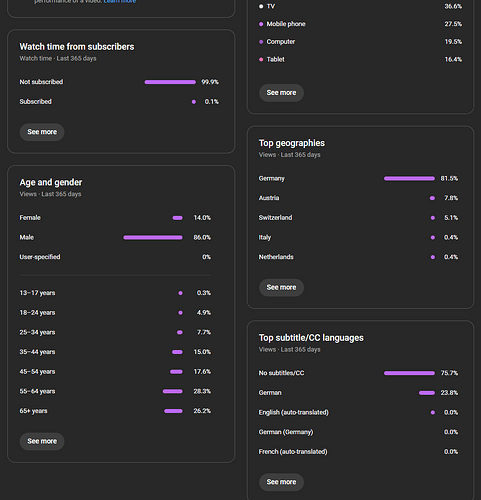Click the Watch time from subscribers heading
The height and width of the screenshot is (500, 481).
[77, 47]
